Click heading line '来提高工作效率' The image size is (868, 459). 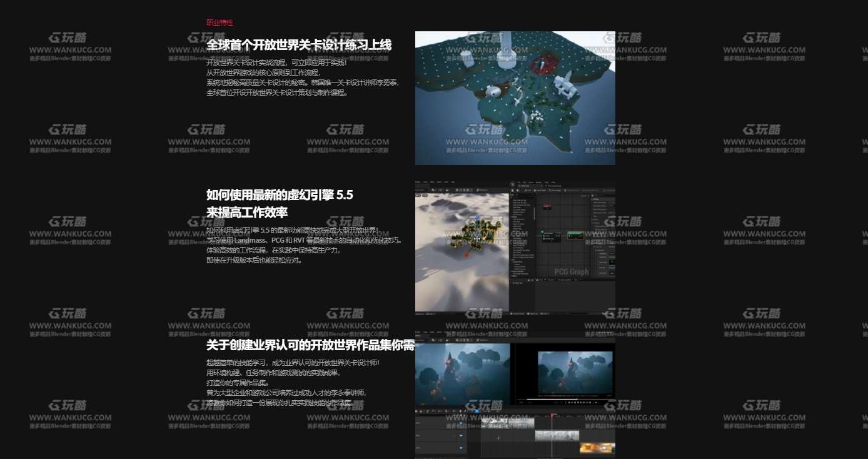247,212
